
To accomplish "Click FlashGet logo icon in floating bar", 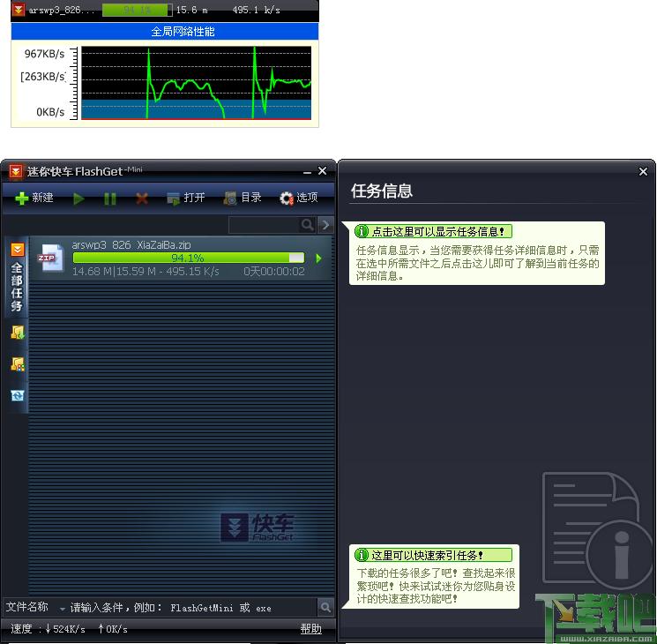I will coord(19,9).
